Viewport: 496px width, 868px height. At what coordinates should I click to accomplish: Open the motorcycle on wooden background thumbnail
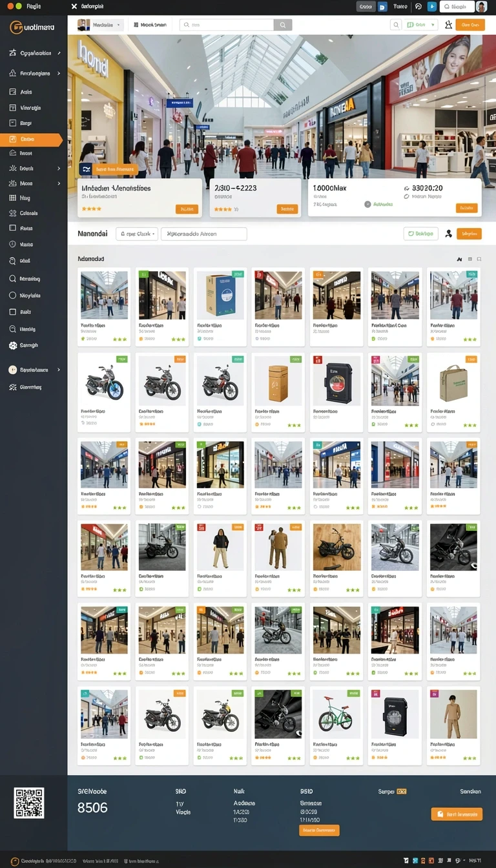pos(336,546)
